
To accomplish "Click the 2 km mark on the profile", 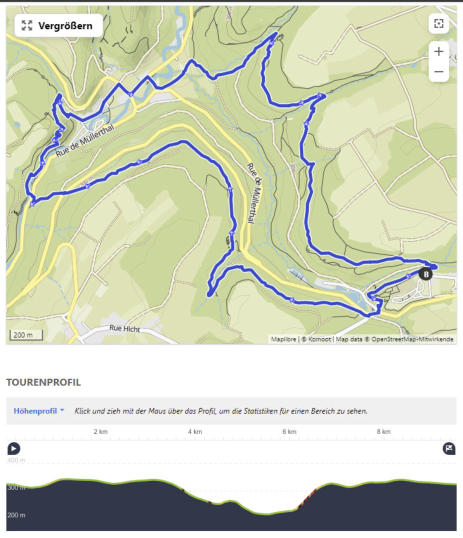I will click(x=101, y=431).
